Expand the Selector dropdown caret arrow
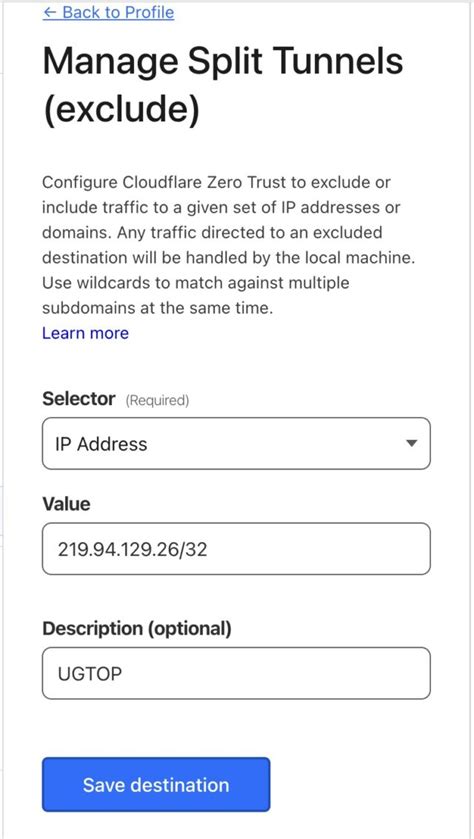This screenshot has height=839, width=474. tap(411, 444)
